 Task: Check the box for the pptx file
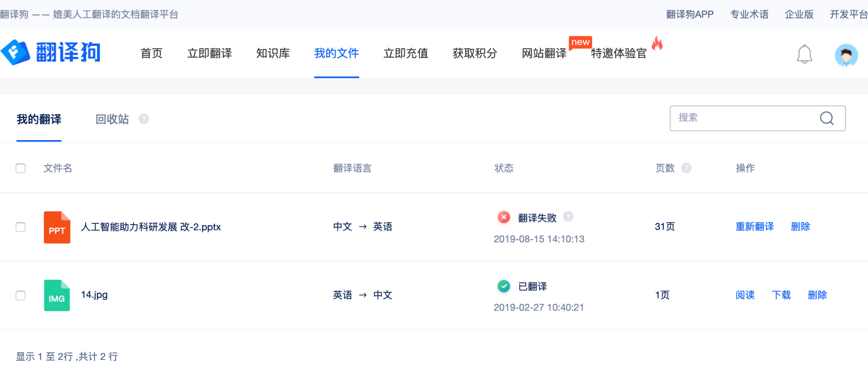(x=21, y=227)
